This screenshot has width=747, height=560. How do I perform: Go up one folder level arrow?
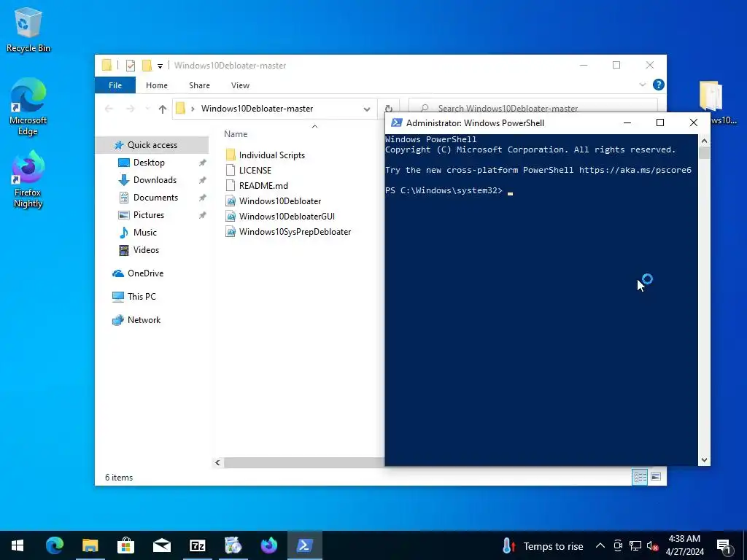tap(163, 109)
